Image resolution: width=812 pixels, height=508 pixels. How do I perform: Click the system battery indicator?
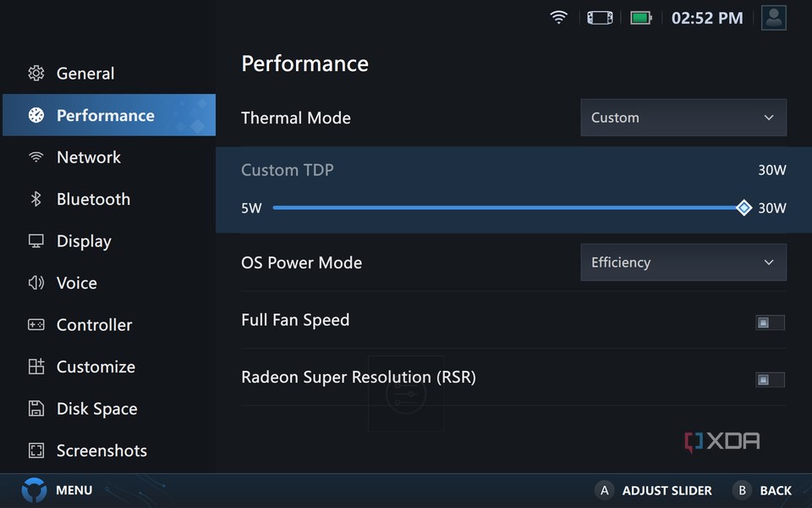[640, 17]
